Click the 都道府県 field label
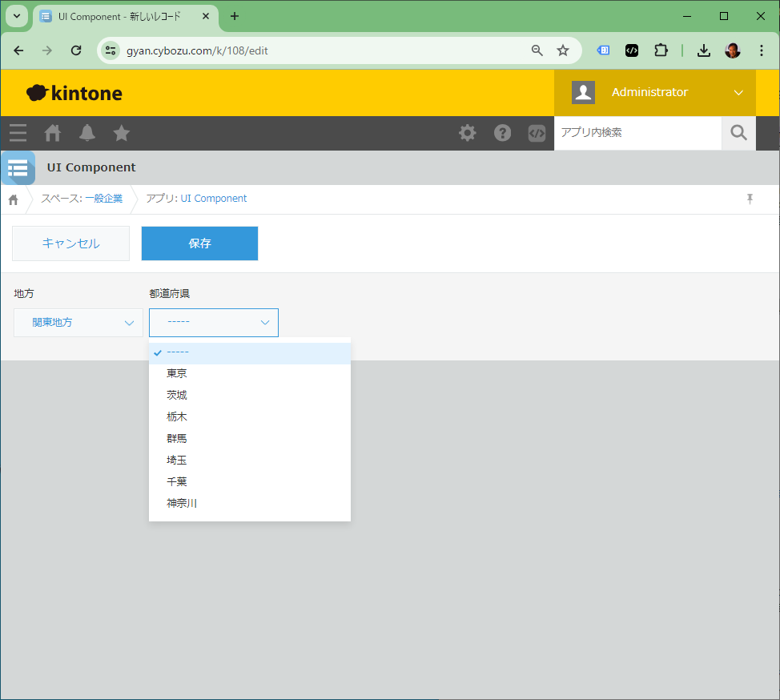 click(x=169, y=293)
